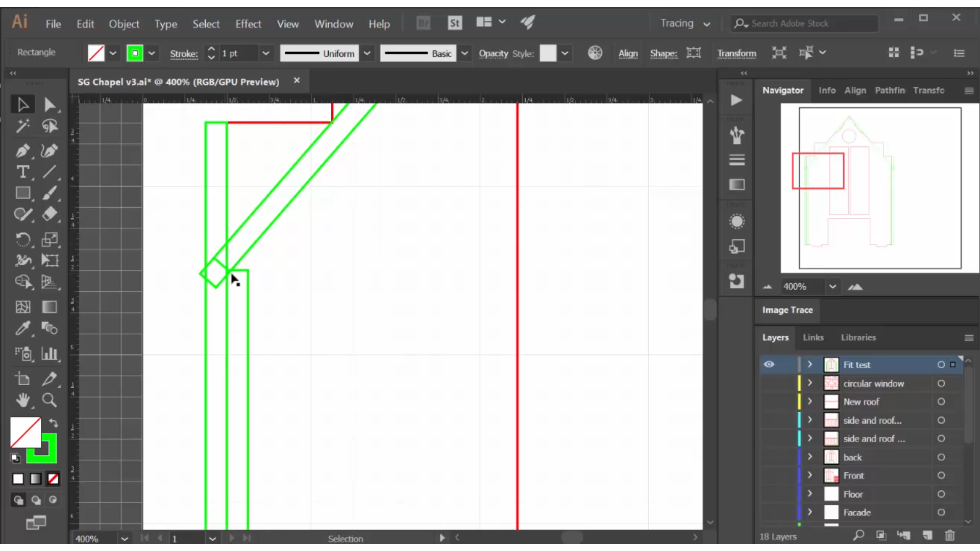Expand the side and roof layer group

click(811, 420)
